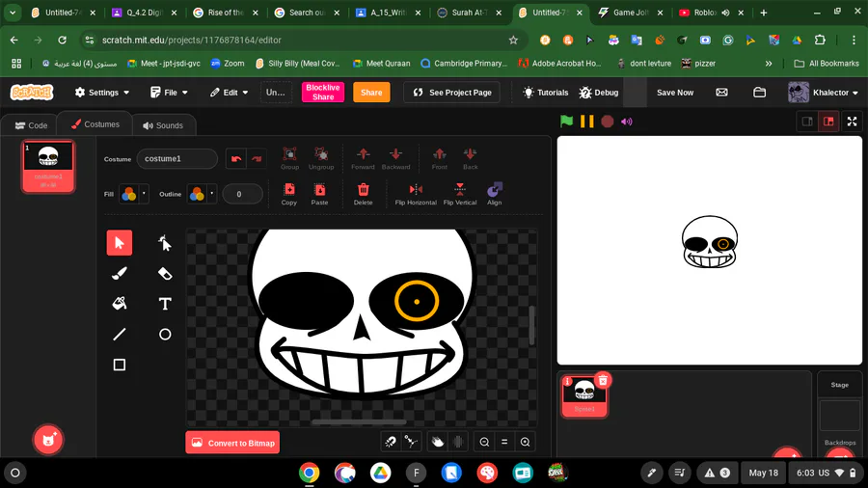Select the Rectangle tool

[x=119, y=365]
